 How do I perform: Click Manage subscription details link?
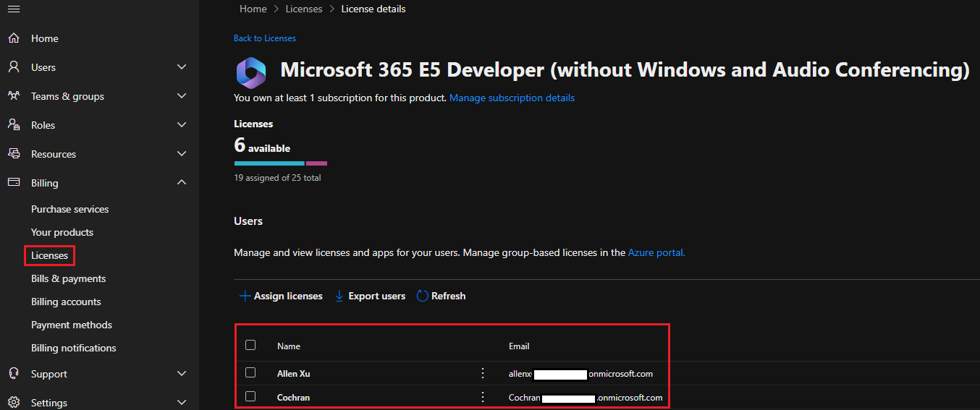tap(512, 98)
